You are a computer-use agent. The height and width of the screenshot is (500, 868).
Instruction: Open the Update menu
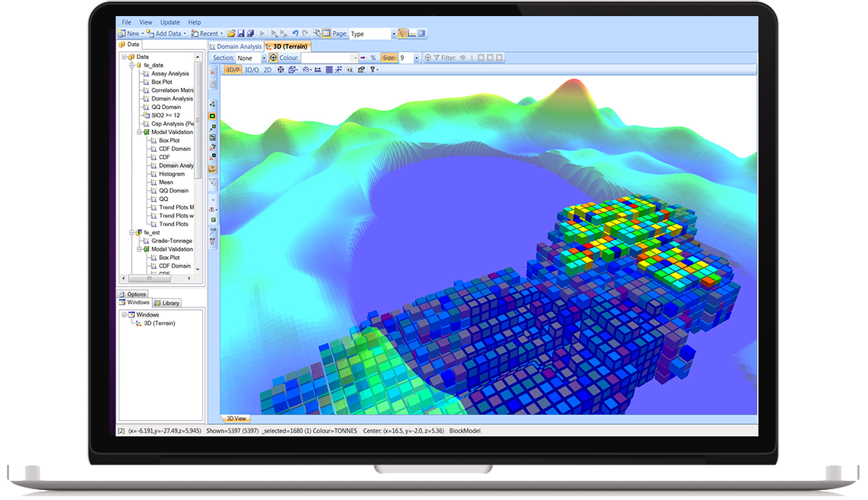(169, 23)
